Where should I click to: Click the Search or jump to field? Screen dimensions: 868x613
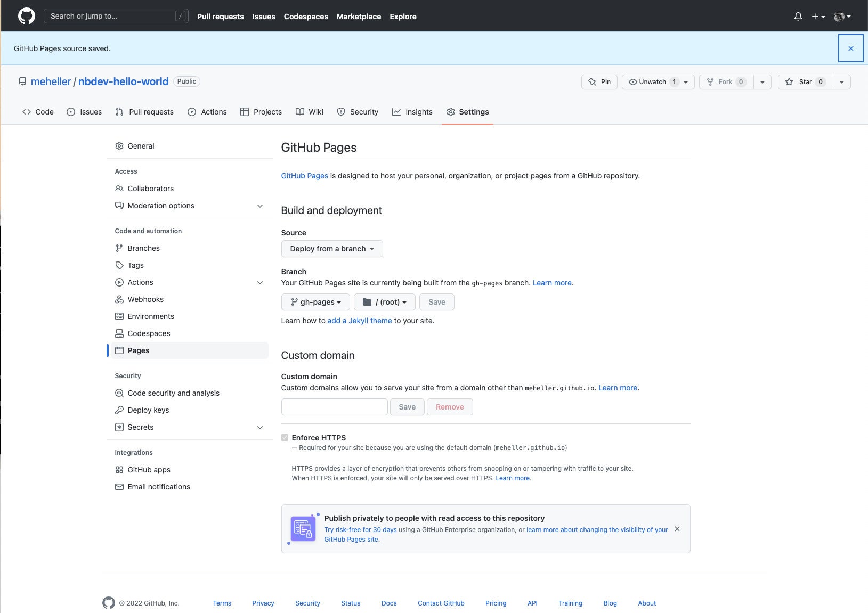point(116,16)
